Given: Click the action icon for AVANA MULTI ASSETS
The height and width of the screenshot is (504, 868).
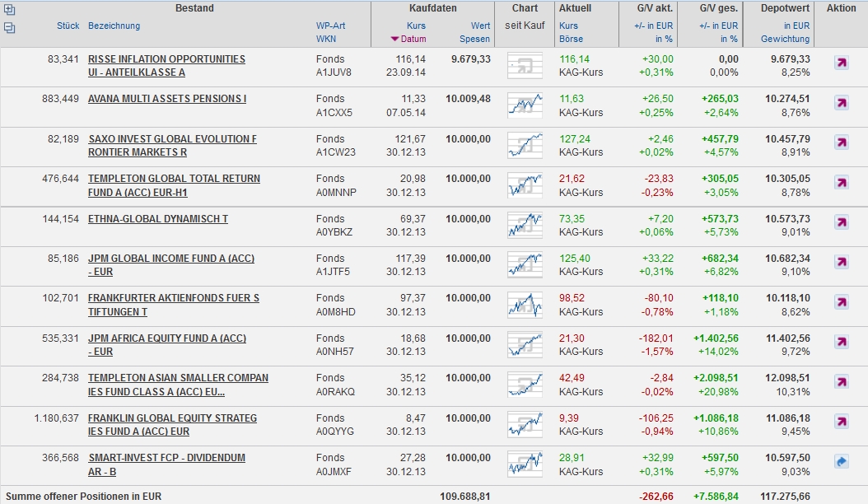Looking at the screenshot, I should point(841,103).
